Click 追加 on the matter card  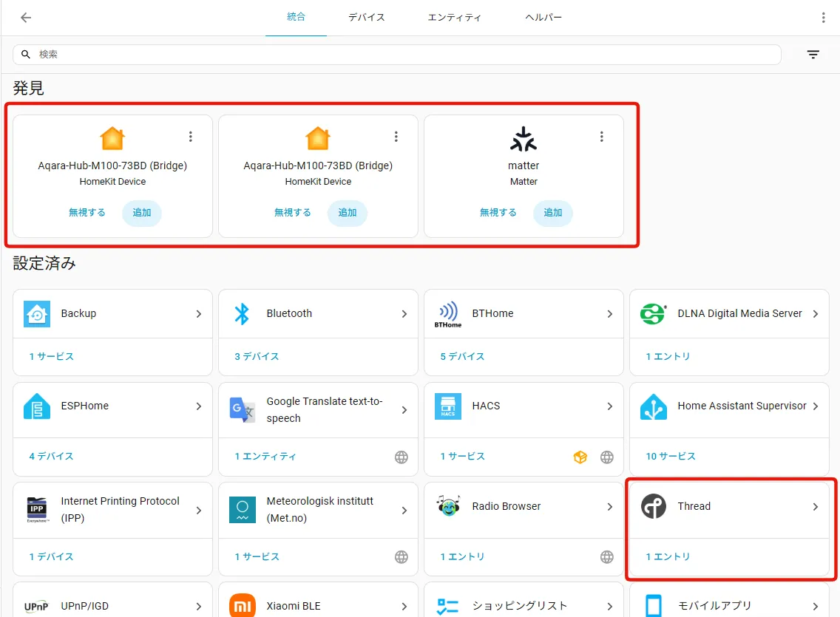[x=553, y=213]
